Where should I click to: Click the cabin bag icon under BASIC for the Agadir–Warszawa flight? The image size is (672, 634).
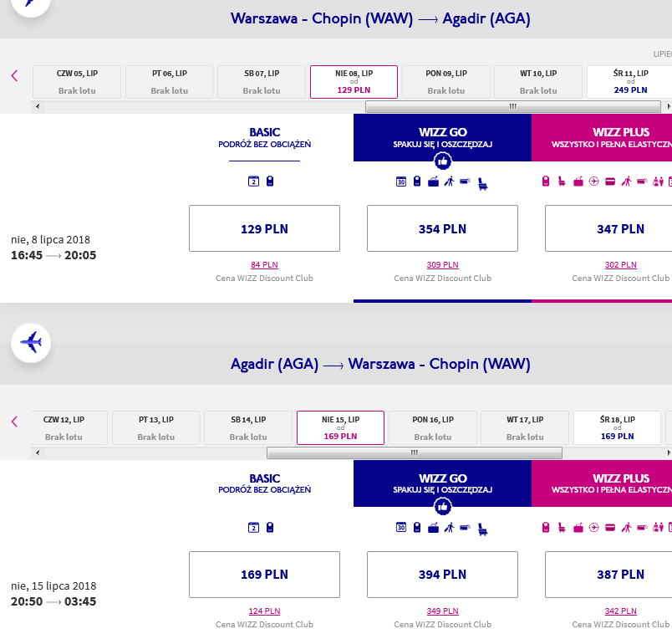point(270,528)
